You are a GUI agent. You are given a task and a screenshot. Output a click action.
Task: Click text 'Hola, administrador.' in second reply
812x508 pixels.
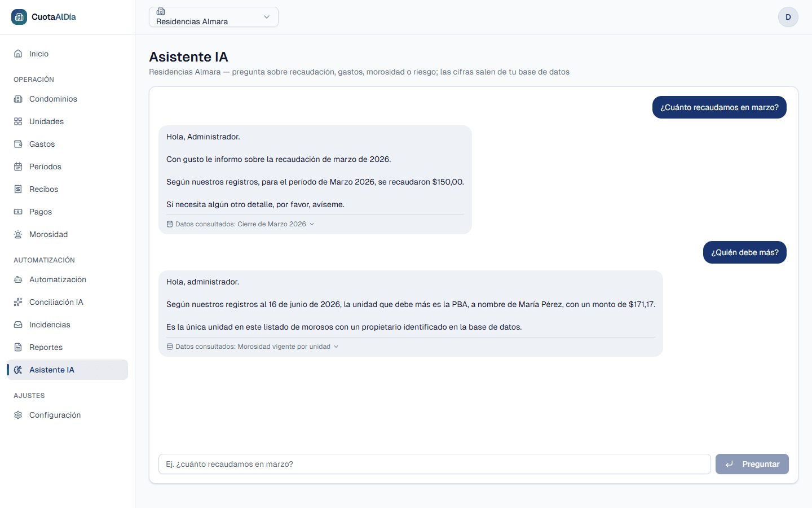[202, 282]
